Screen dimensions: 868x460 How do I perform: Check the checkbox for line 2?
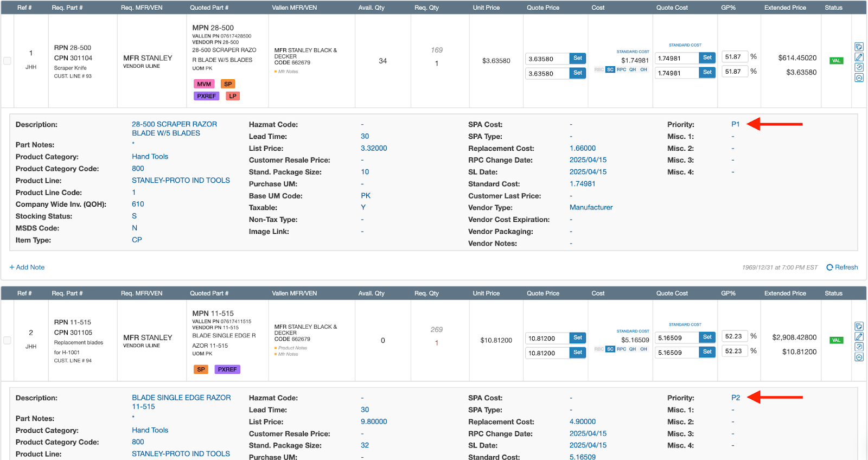click(x=7, y=340)
